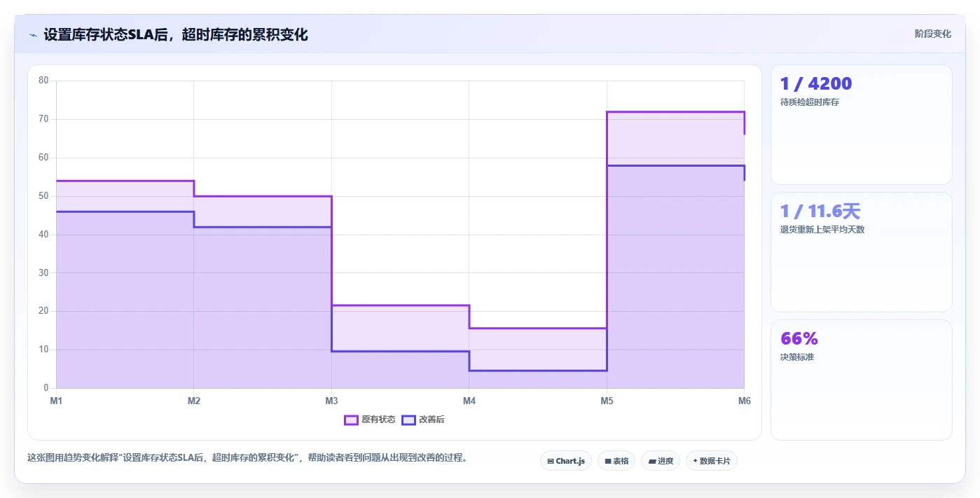
Task: Open the 66% 决策标准 card
Action: pyautogui.click(x=861, y=380)
